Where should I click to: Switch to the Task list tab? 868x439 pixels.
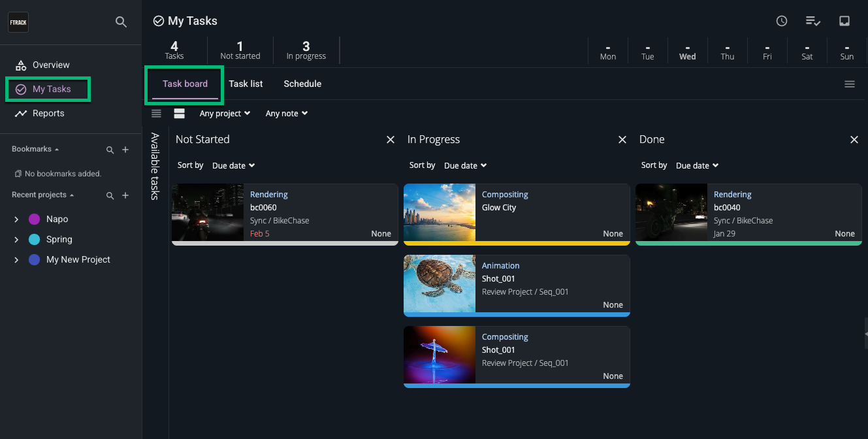tap(246, 84)
